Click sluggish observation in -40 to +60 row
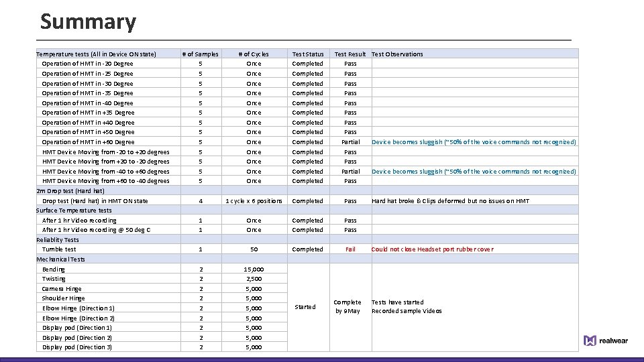The image size is (644, 362). pyautogui.click(x=474, y=171)
